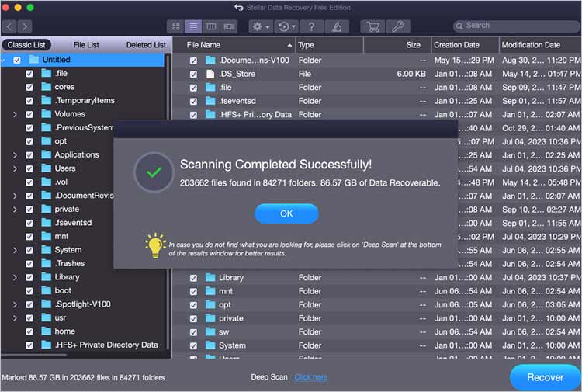Image resolution: width=582 pixels, height=392 pixels.
Task: Sort by the File Name column header
Action: coord(234,45)
